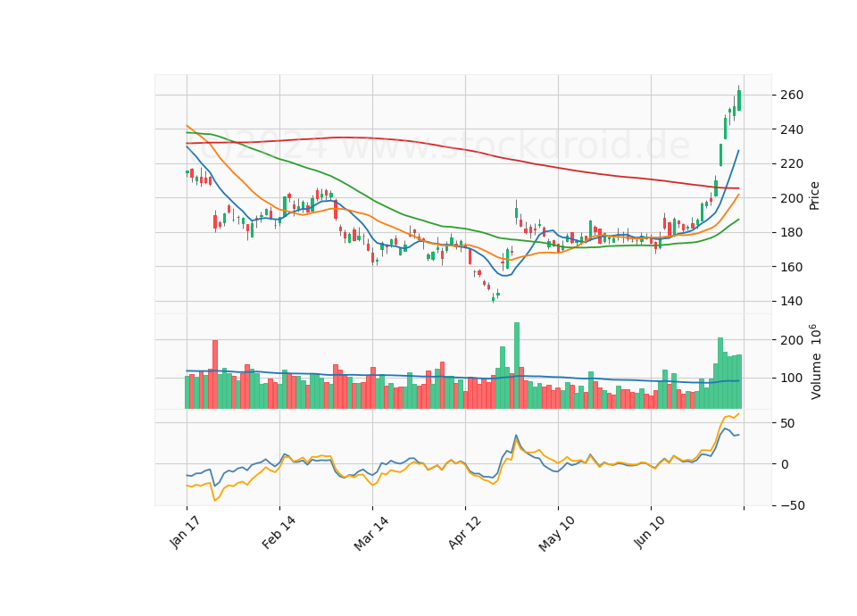Click the 0 oscillator axis value

click(x=785, y=464)
